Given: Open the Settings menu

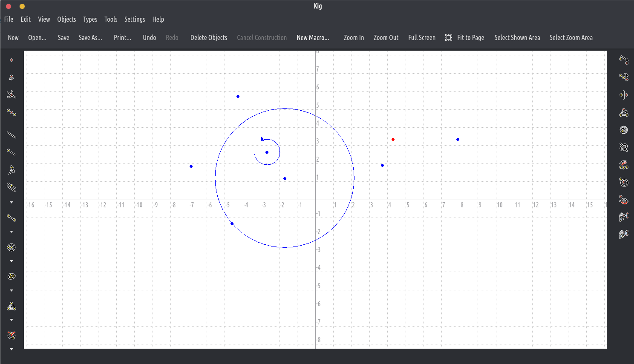Looking at the screenshot, I should (135, 19).
